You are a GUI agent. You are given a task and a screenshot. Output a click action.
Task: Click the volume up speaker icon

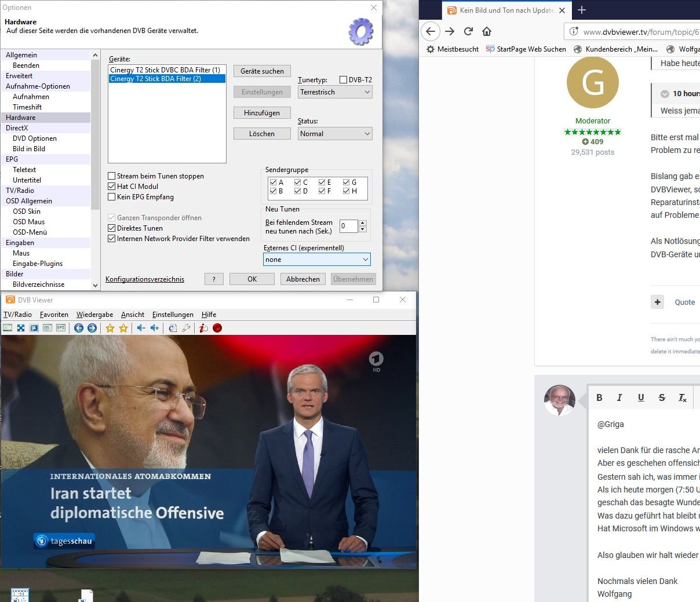tap(154, 328)
